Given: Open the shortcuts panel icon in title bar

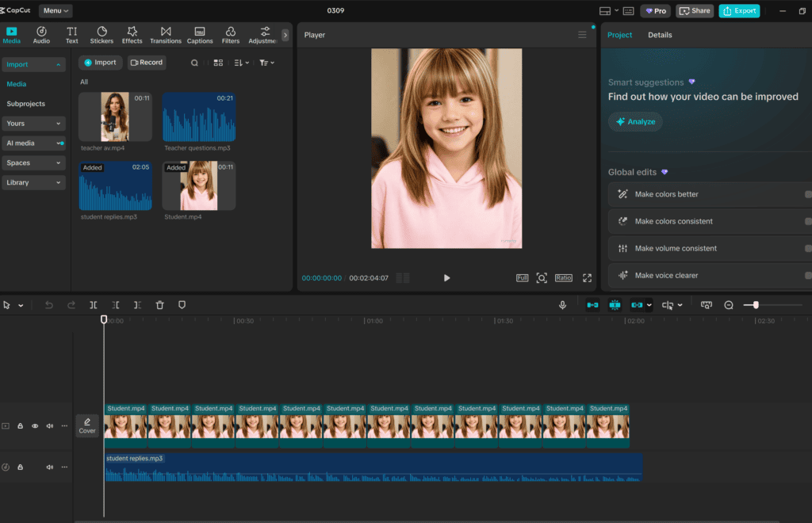Looking at the screenshot, I should pos(628,11).
